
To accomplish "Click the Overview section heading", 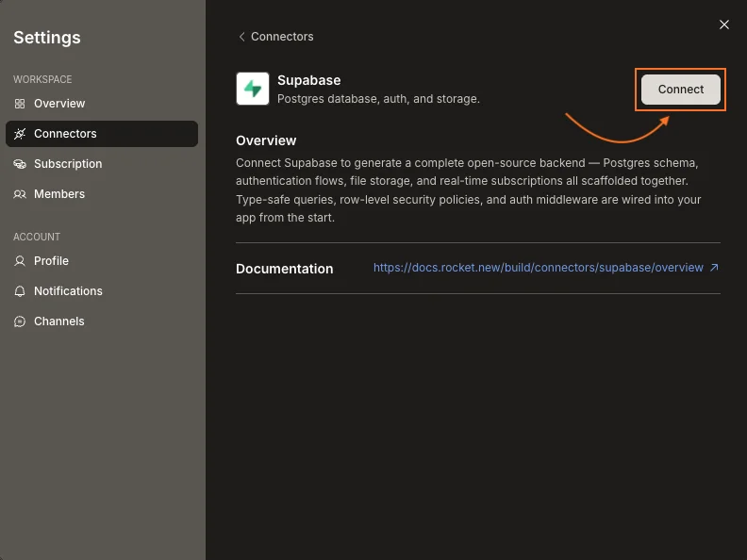I will click(266, 141).
